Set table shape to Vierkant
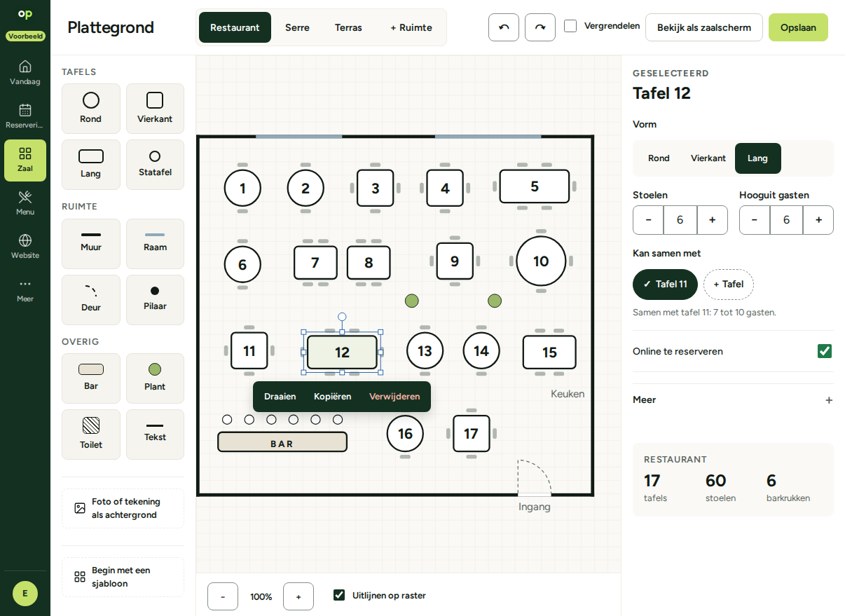 tap(708, 158)
